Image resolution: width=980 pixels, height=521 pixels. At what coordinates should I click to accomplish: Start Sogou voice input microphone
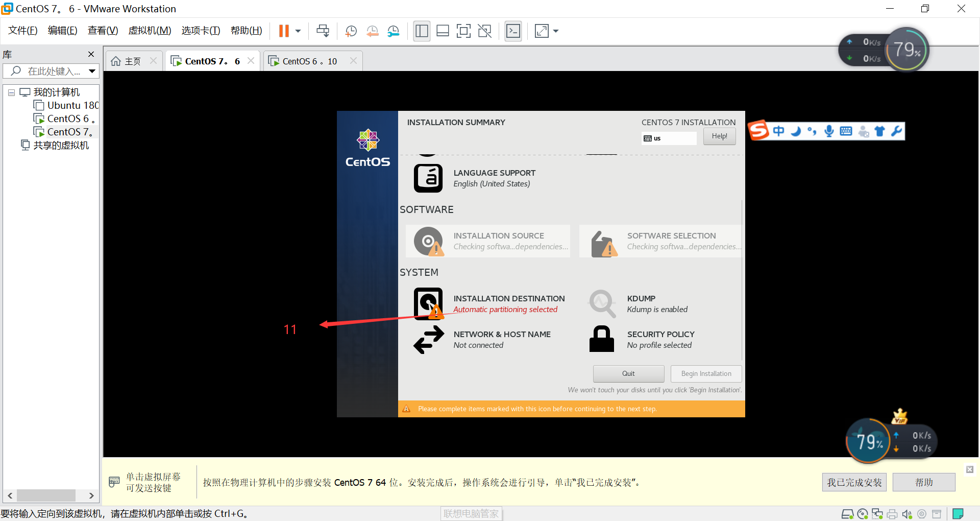click(x=829, y=131)
